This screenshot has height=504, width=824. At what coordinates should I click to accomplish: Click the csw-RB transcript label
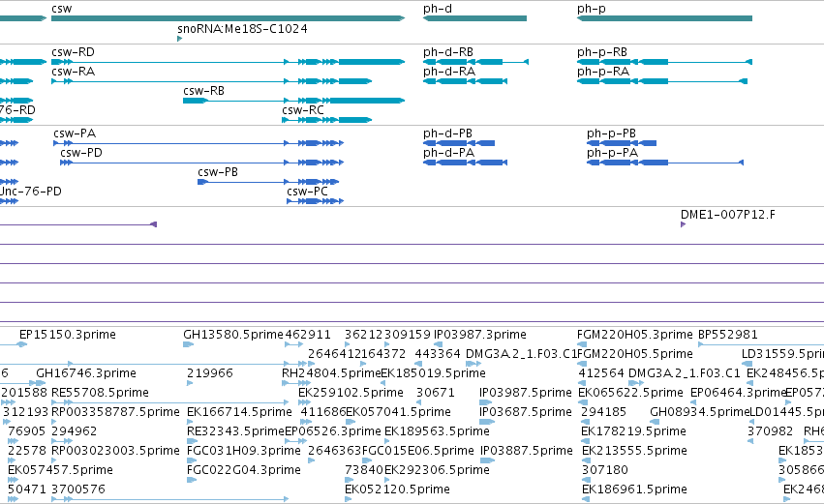click(x=204, y=91)
